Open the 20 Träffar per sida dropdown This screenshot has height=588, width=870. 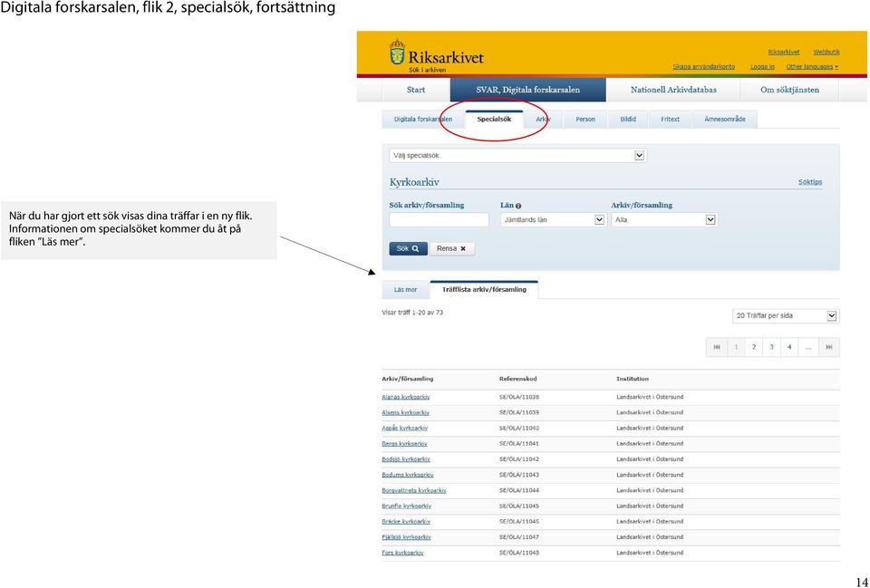tap(786, 315)
